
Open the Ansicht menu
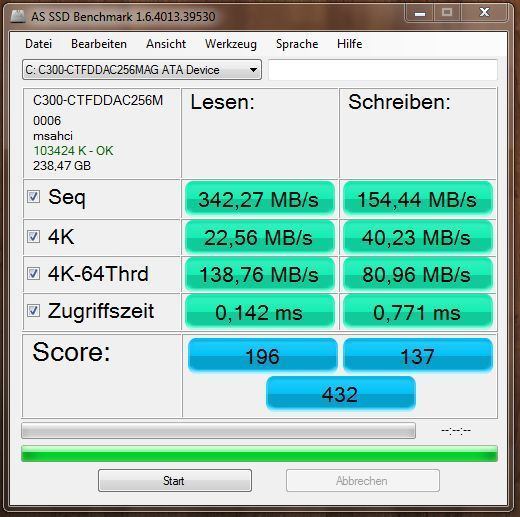[x=166, y=44]
